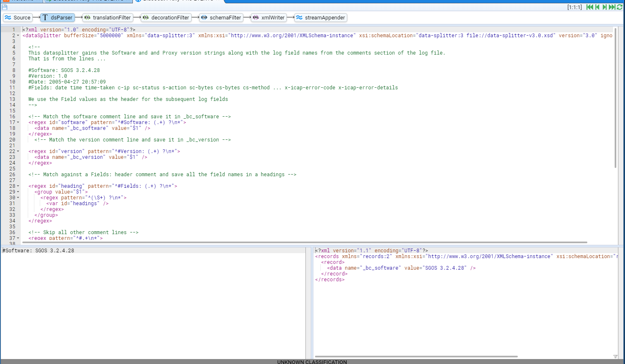
Task: Jump to first step with the green icon
Action: tap(589, 7)
